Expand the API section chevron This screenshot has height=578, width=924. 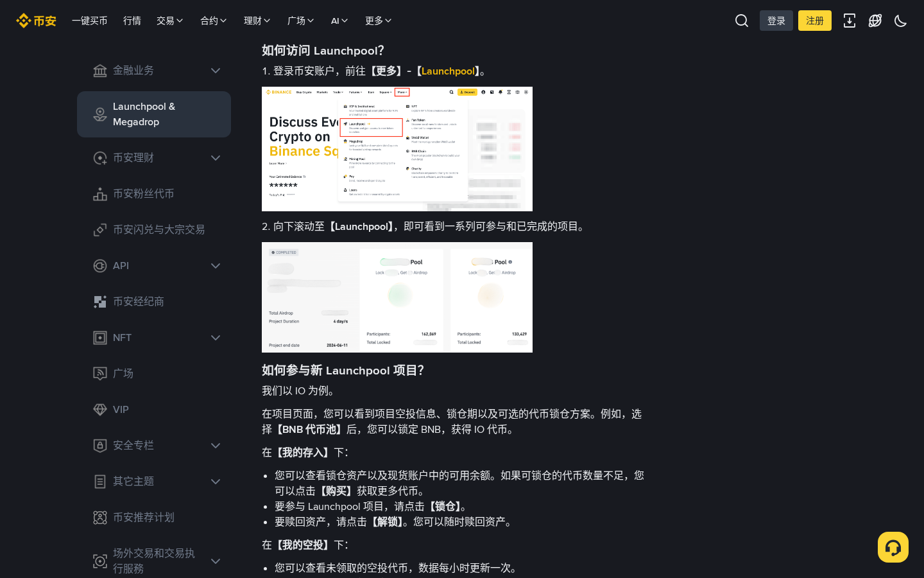pyautogui.click(x=216, y=266)
